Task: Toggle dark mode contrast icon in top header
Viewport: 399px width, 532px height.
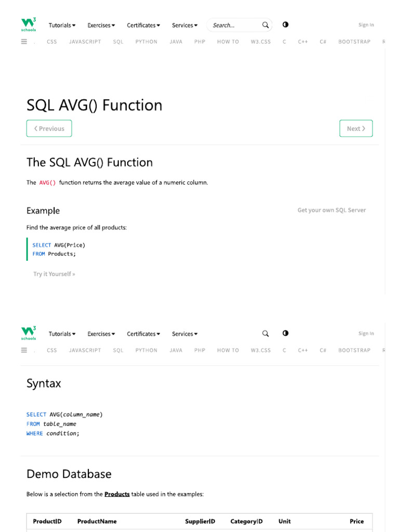Action: (x=285, y=25)
